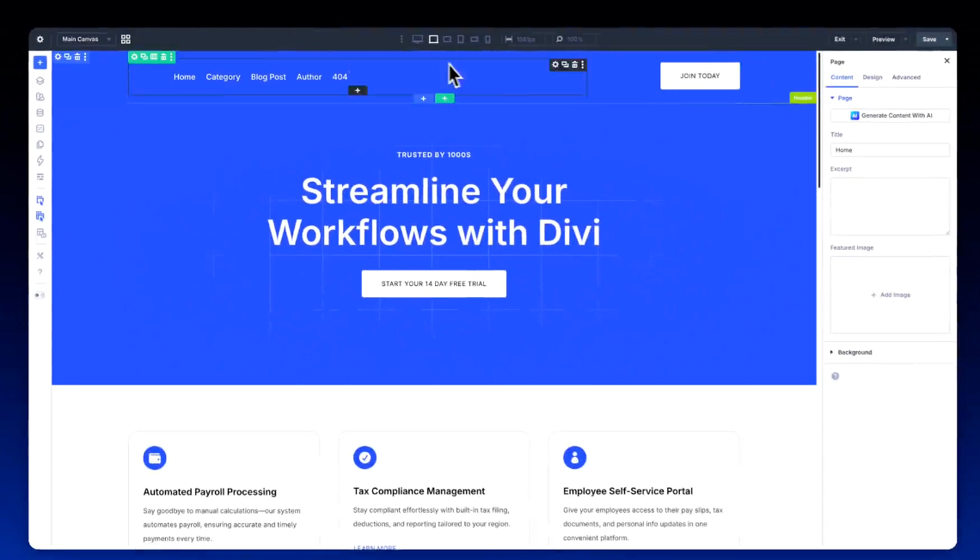Open builder settings gear in top bar
The width and height of the screenshot is (980, 560).
click(x=40, y=40)
